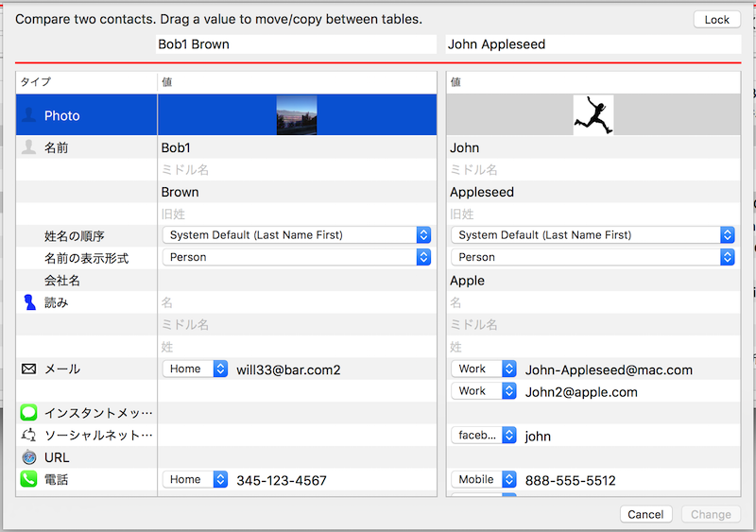Select John Appleseed's jumping silhouette photo

pos(593,115)
